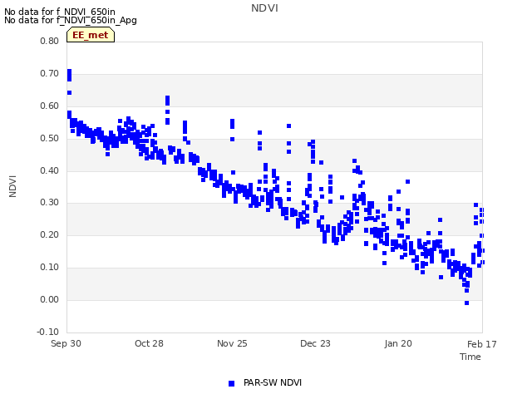Click the Sep 30 date tick label
Viewport: 532px width, 399px height.
click(66, 343)
